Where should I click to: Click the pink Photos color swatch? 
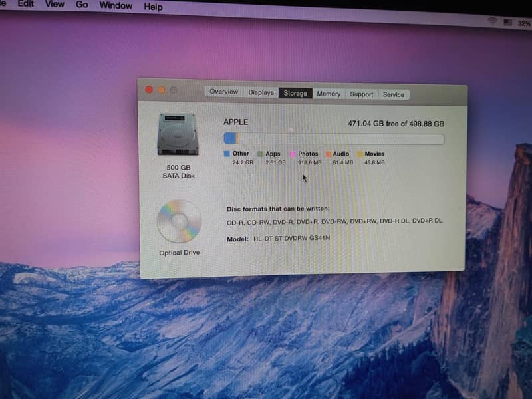pos(293,154)
